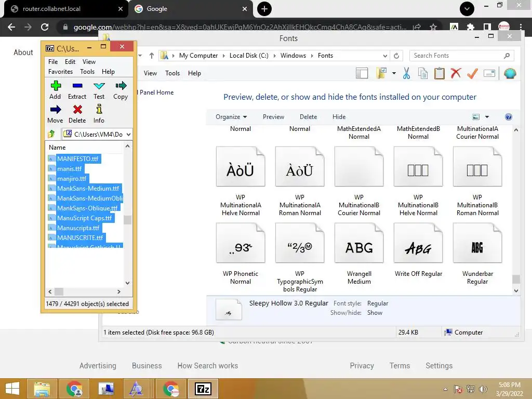
Task: Click the Delete icon in 7-Zip
Action: pyautogui.click(x=78, y=109)
